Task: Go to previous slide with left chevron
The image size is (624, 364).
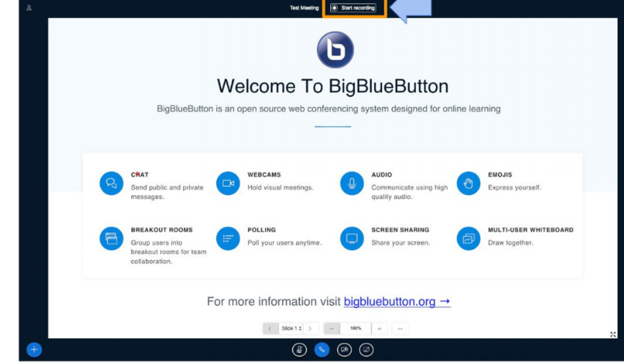Action: pyautogui.click(x=270, y=328)
